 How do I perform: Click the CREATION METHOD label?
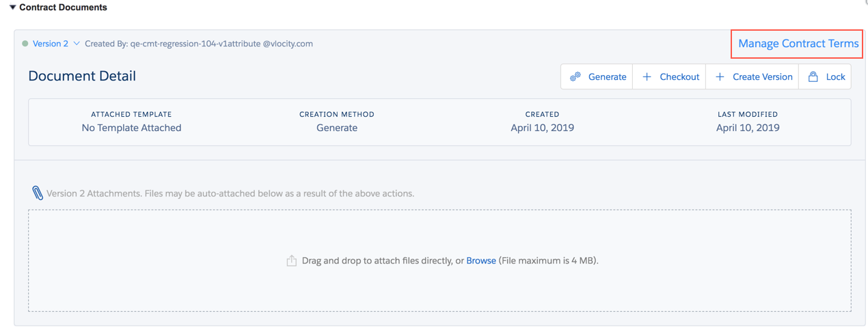coord(337,114)
